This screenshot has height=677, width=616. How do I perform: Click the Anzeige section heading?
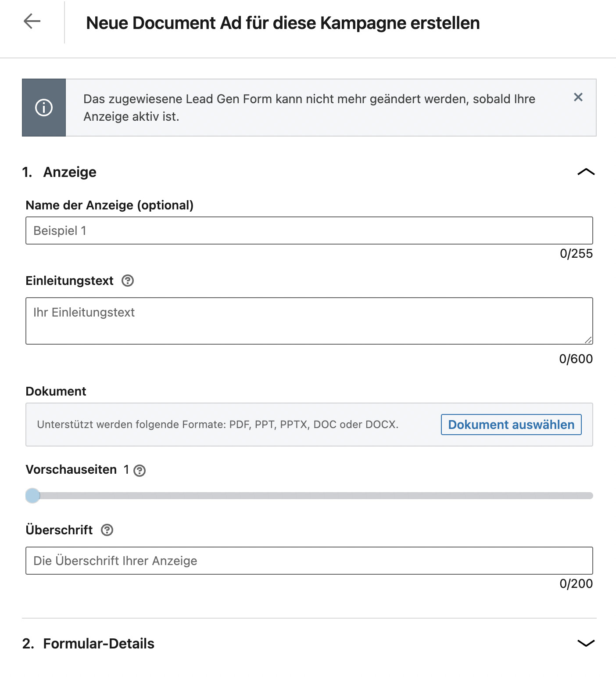click(x=70, y=172)
